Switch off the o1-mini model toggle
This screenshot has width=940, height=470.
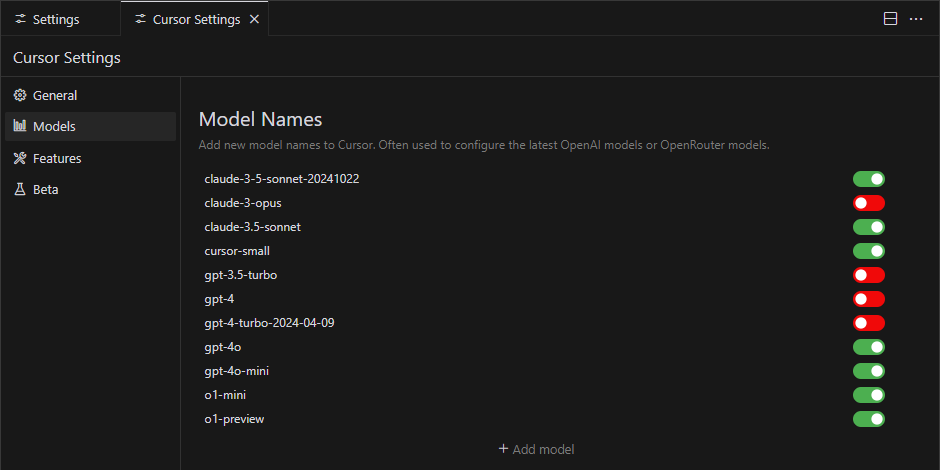click(x=869, y=395)
